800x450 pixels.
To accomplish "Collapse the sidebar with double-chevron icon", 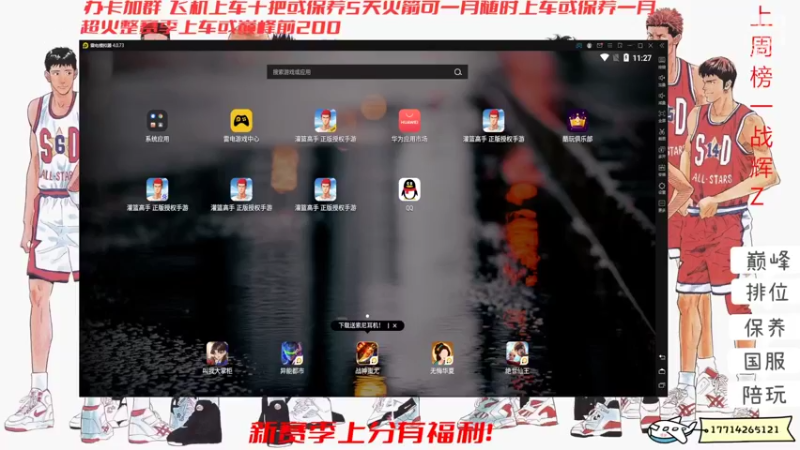I will point(662,45).
